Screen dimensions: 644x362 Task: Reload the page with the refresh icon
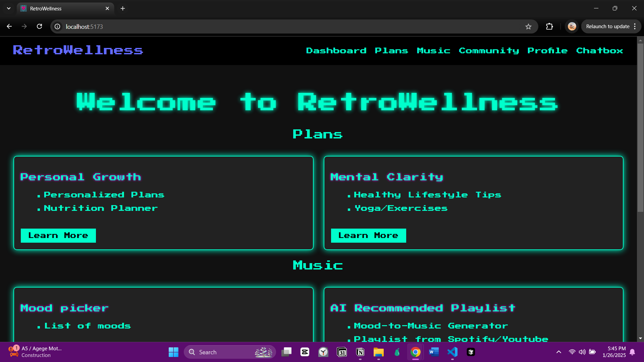[x=39, y=26]
